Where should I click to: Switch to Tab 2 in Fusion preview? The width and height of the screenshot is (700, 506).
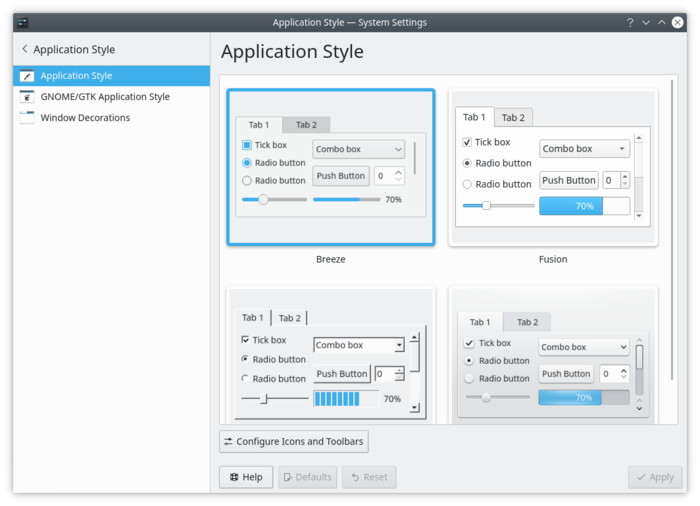[513, 118]
